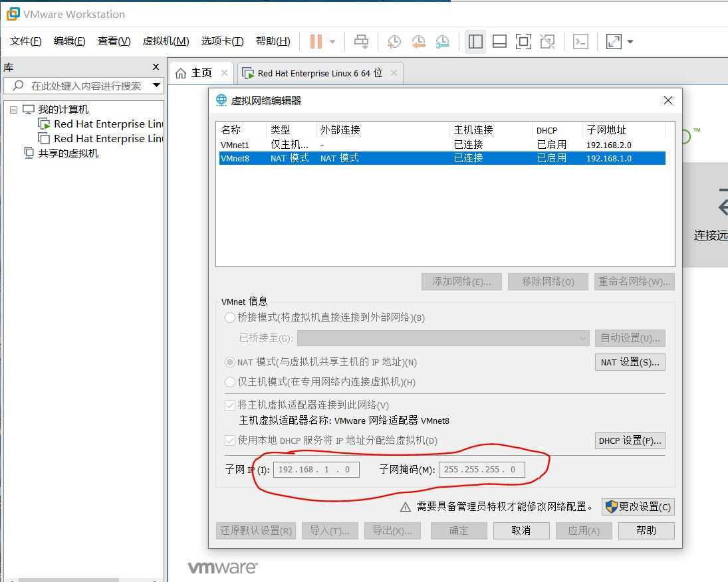Select the 桥接模式 radio button
Viewport: 728px width, 582px height.
(230, 318)
